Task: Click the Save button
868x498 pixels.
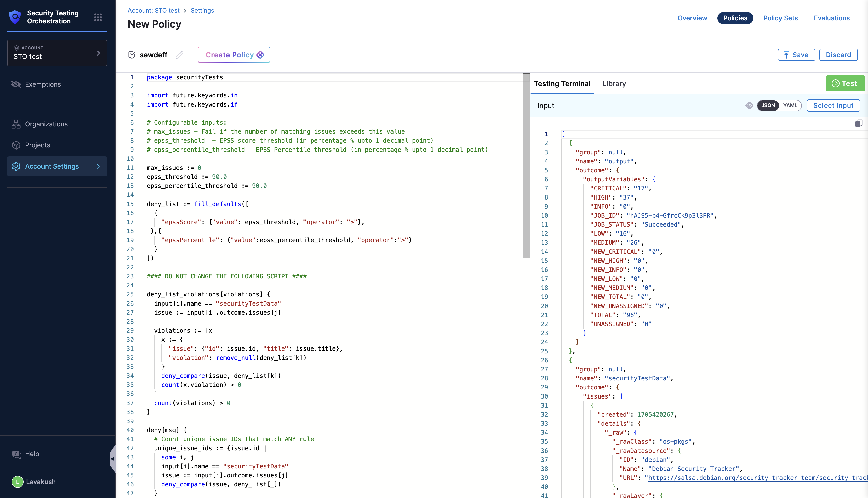Action: [796, 55]
